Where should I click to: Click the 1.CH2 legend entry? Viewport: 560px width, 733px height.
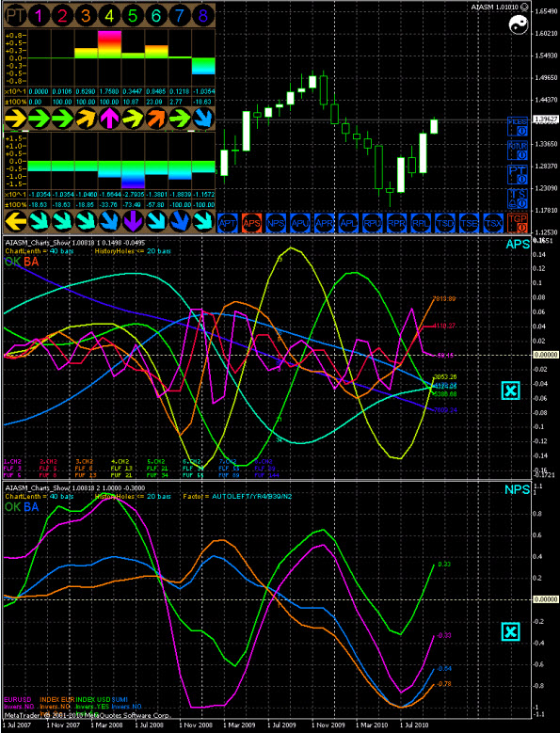[x=12, y=461]
